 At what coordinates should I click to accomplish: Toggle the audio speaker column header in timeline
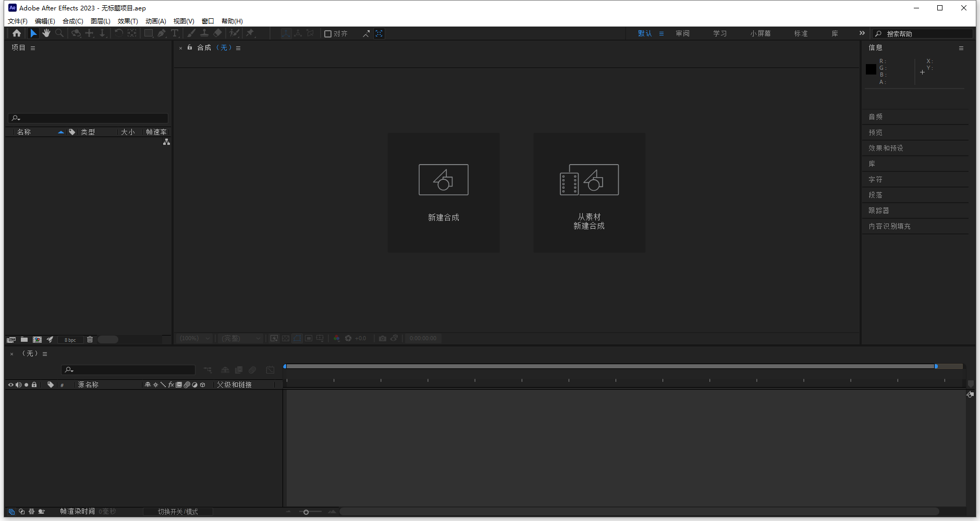18,385
